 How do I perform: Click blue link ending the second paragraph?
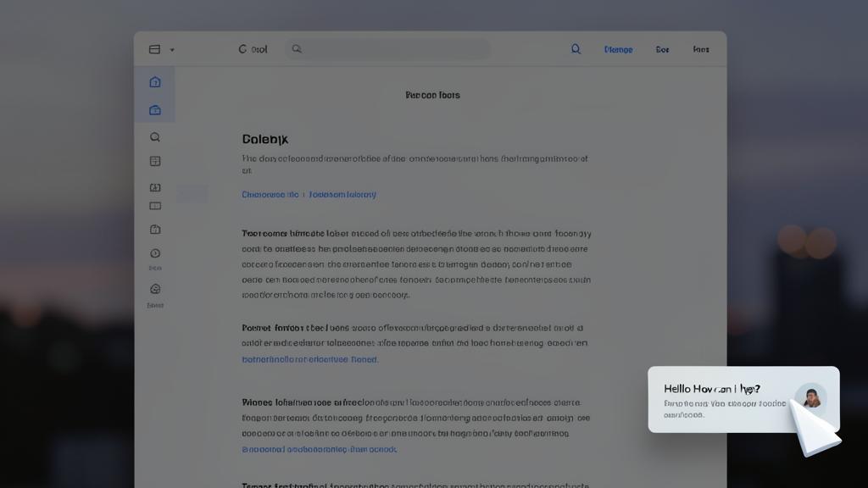(x=310, y=359)
